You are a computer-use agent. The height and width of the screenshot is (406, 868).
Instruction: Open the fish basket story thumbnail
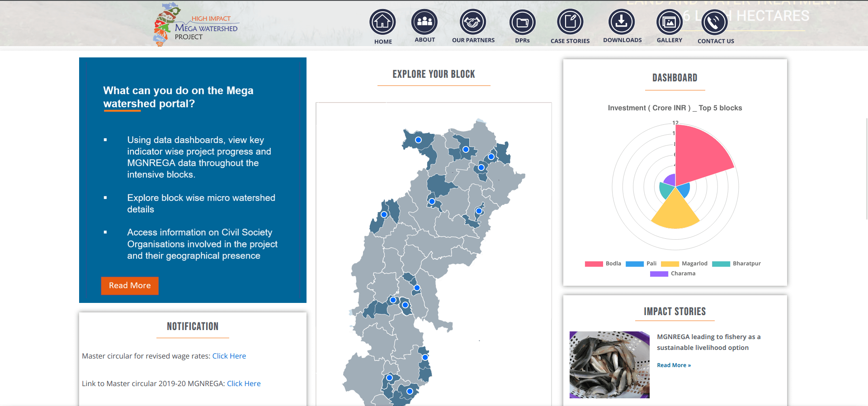(x=609, y=365)
